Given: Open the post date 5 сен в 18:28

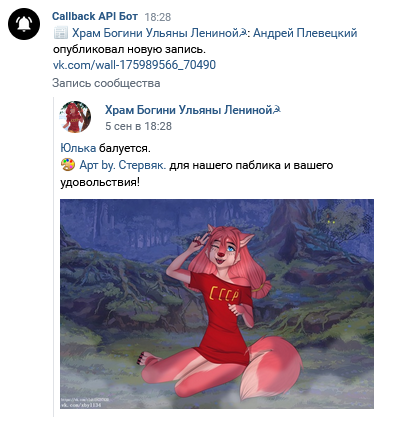Looking at the screenshot, I should [x=138, y=126].
